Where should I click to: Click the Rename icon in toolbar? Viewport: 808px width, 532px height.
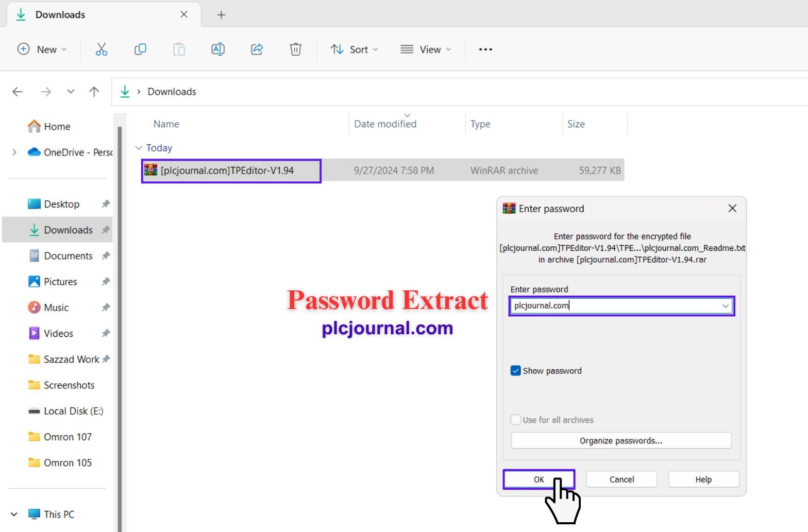pyautogui.click(x=218, y=49)
